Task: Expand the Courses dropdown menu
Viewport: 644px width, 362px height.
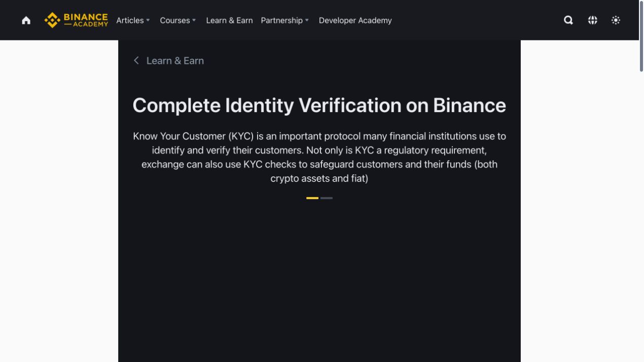Action: click(x=177, y=20)
